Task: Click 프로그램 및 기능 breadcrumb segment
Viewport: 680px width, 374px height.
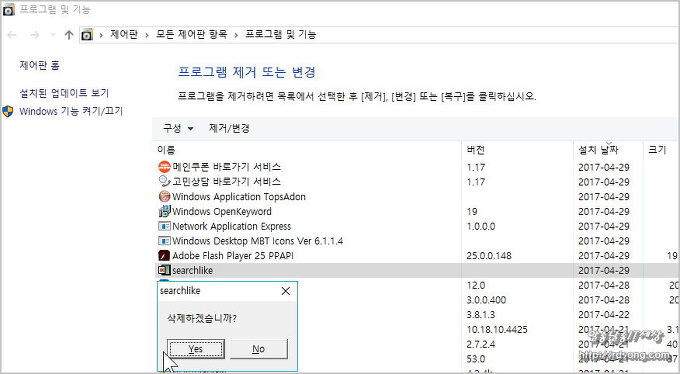Action: pos(281,34)
